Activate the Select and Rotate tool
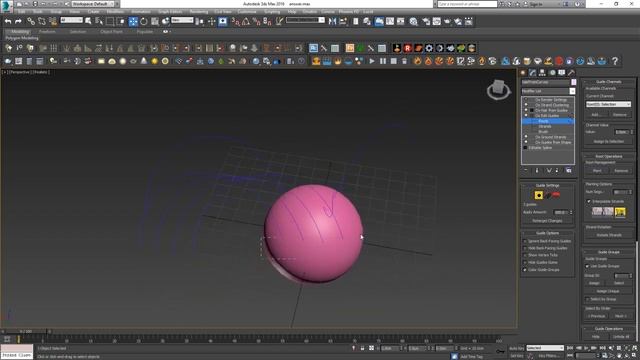This screenshot has height=360, width=640. click(x=144, y=21)
